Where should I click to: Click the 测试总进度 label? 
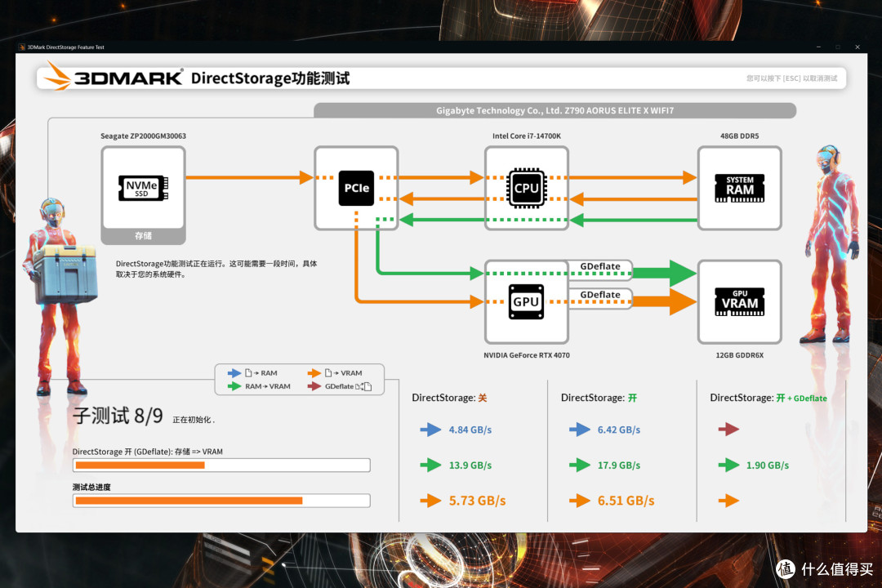pos(91,488)
